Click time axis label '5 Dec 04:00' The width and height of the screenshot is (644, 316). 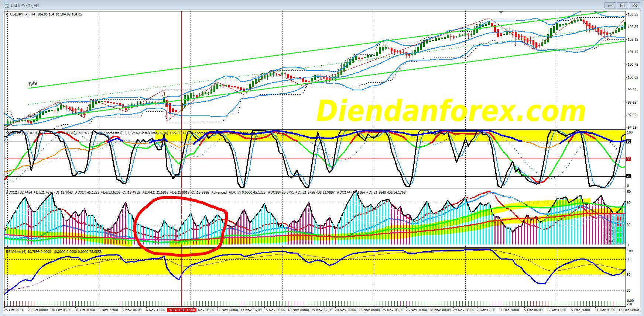[x=533, y=310]
